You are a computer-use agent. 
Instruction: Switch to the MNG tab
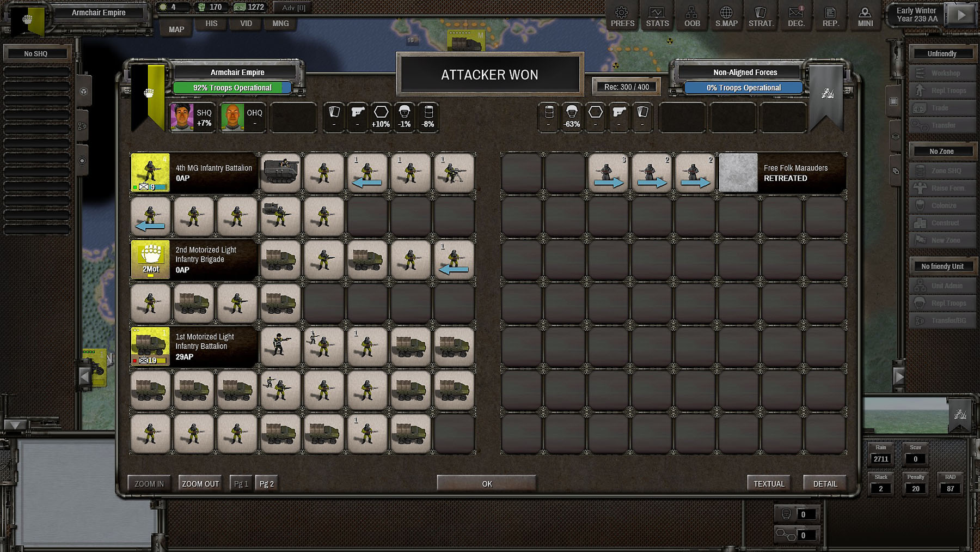280,23
